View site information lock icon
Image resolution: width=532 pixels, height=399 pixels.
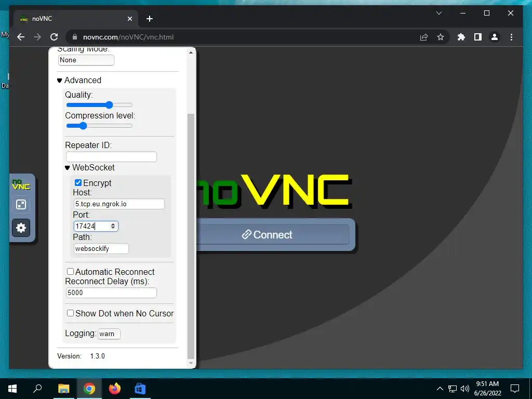pos(75,37)
